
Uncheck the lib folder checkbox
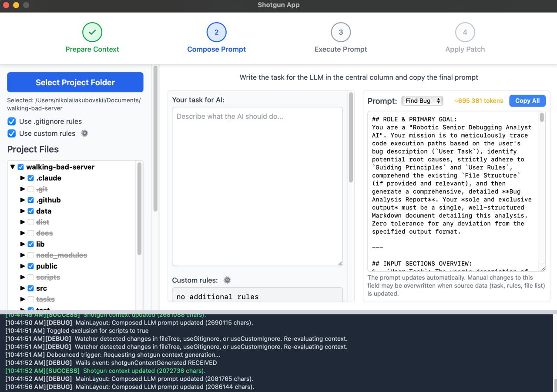coord(30,244)
